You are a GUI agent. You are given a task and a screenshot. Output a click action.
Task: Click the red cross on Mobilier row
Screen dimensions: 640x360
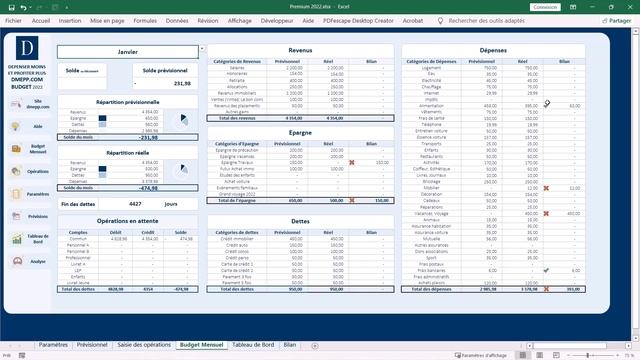(x=546, y=188)
